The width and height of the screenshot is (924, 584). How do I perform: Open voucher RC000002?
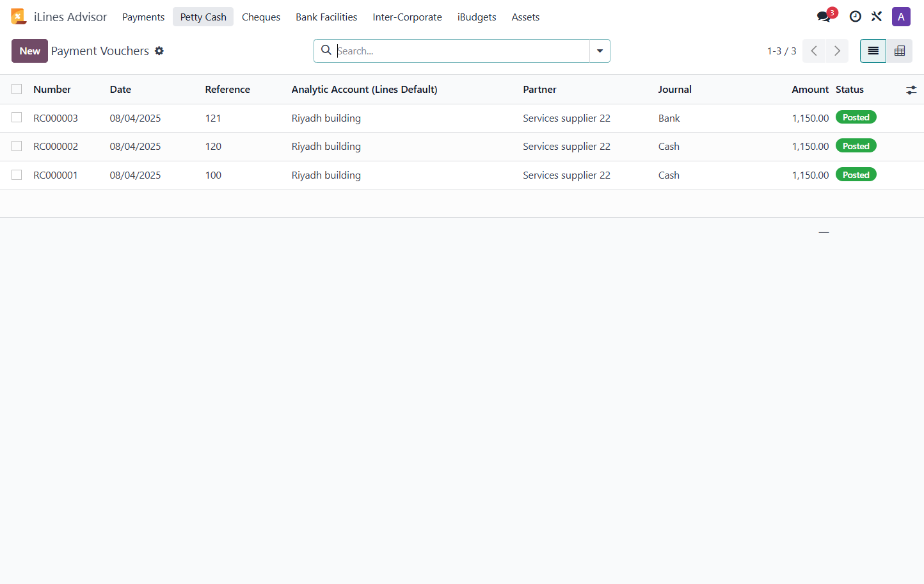click(56, 146)
